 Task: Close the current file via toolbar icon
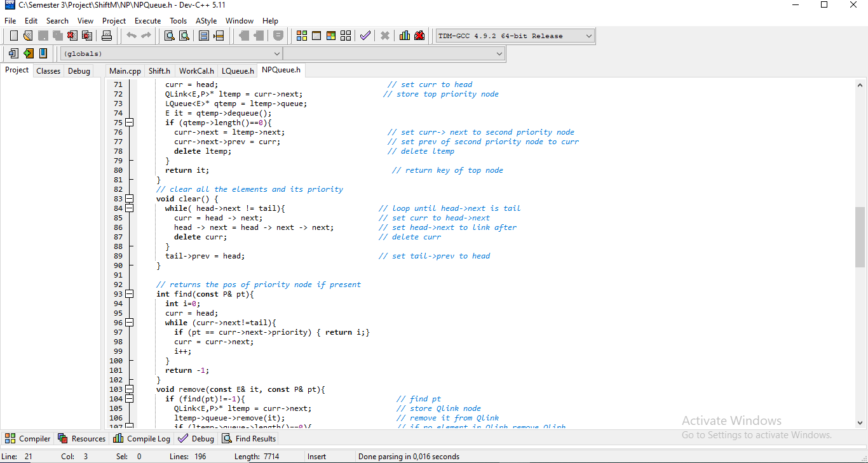72,36
